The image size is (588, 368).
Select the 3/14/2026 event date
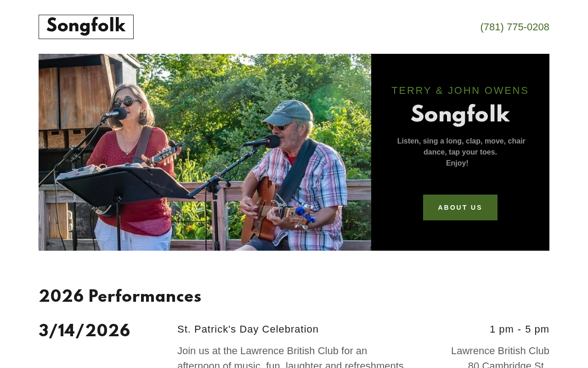pos(85,332)
